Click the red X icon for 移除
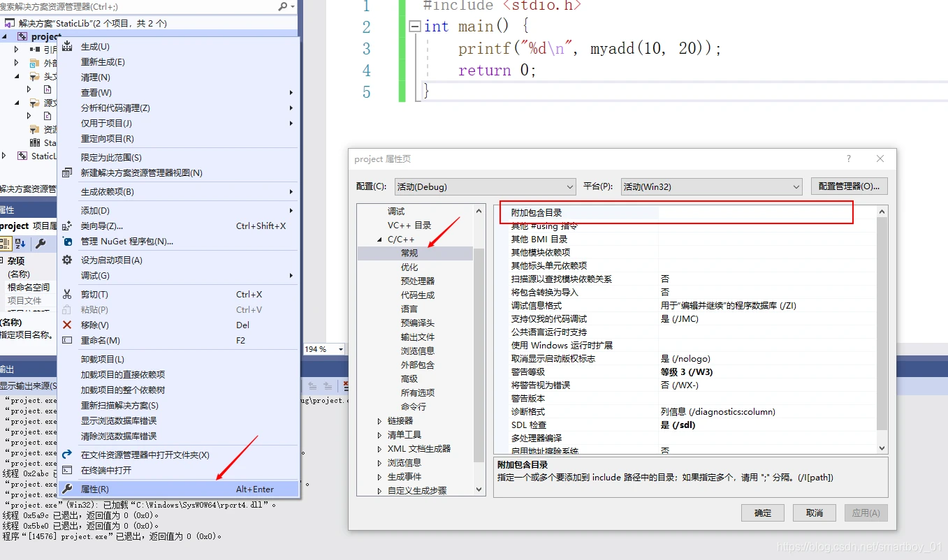Screen dimensions: 948x560 pyautogui.click(x=67, y=325)
